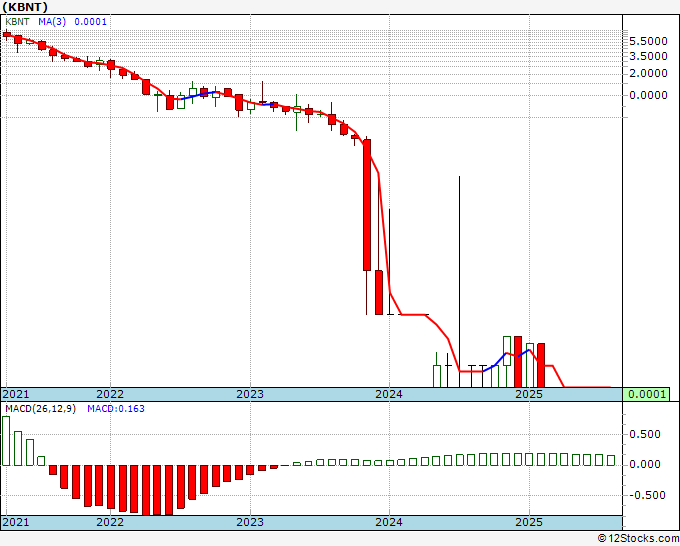This screenshot has height=546, width=680.
Task: Click 2021 on the price chart timeline
Action: coord(16,394)
